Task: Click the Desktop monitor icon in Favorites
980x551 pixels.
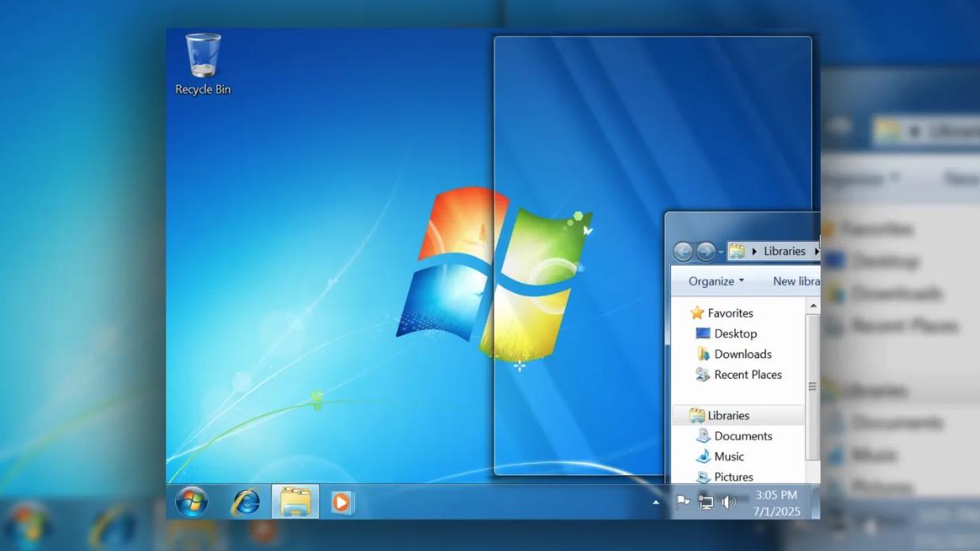Action: [x=703, y=334]
